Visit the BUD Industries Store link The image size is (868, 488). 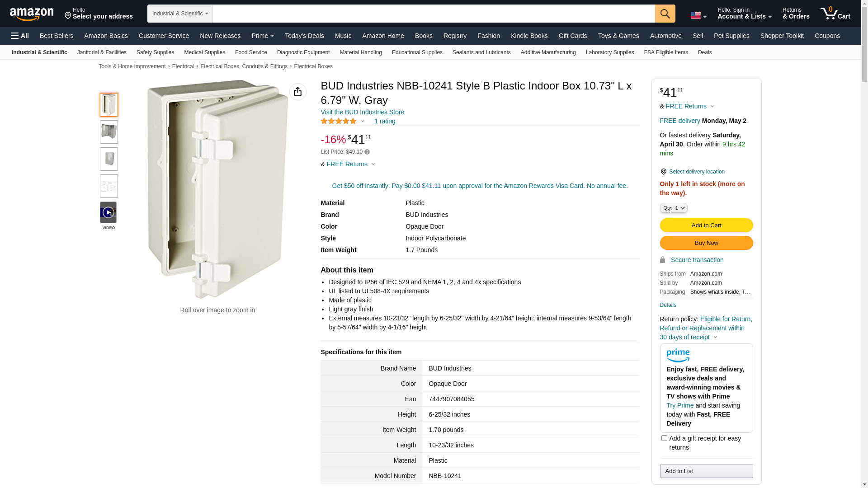click(362, 112)
